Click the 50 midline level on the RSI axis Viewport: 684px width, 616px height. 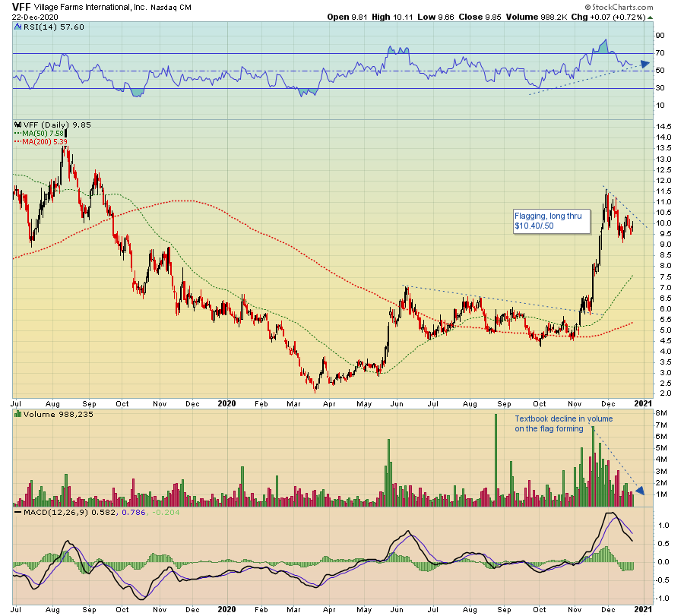point(660,71)
